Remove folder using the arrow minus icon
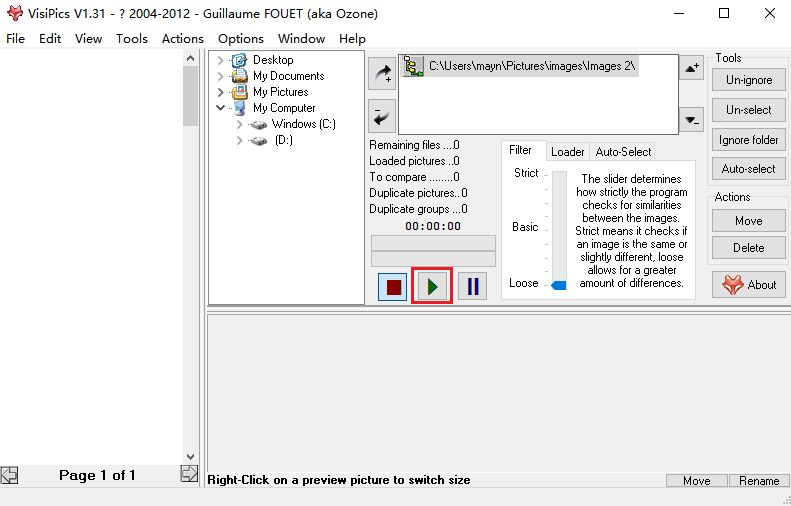This screenshot has height=506, width=791. 382,116
